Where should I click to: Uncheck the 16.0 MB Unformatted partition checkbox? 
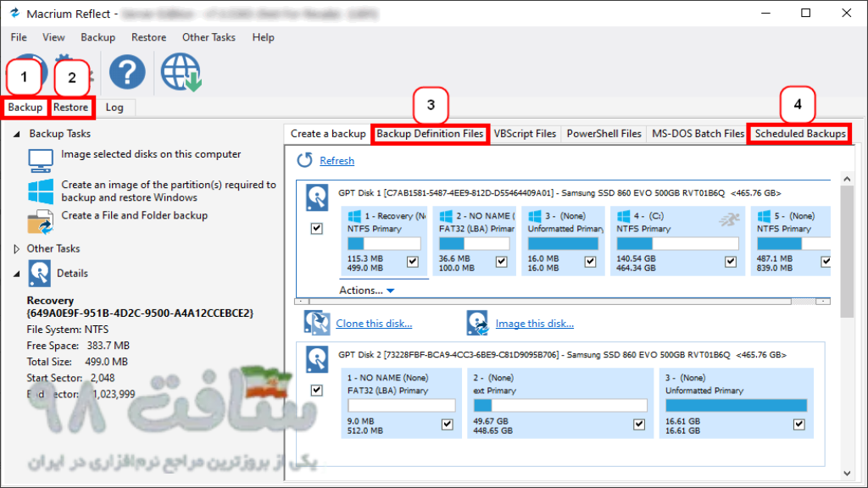tap(590, 262)
